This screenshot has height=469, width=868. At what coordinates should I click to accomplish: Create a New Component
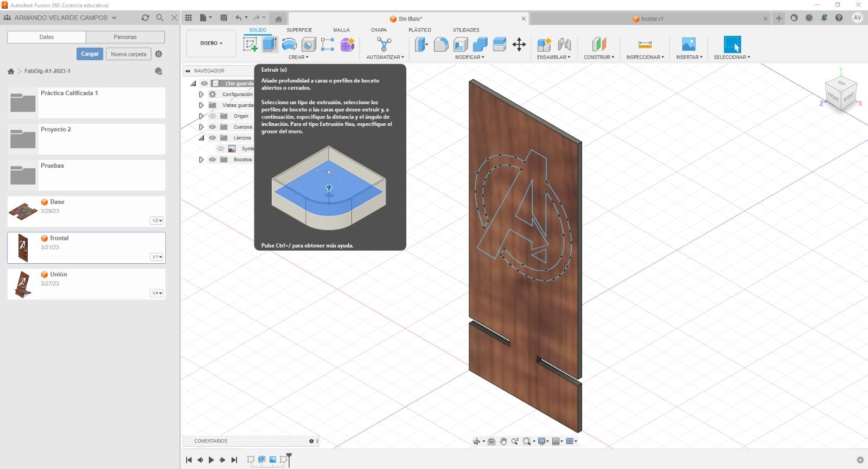click(x=544, y=45)
